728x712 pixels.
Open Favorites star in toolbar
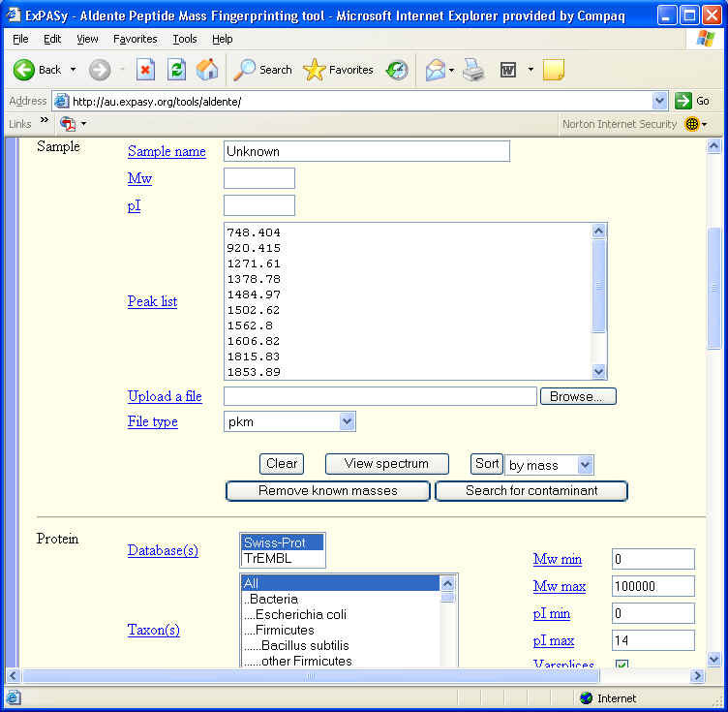(x=314, y=70)
